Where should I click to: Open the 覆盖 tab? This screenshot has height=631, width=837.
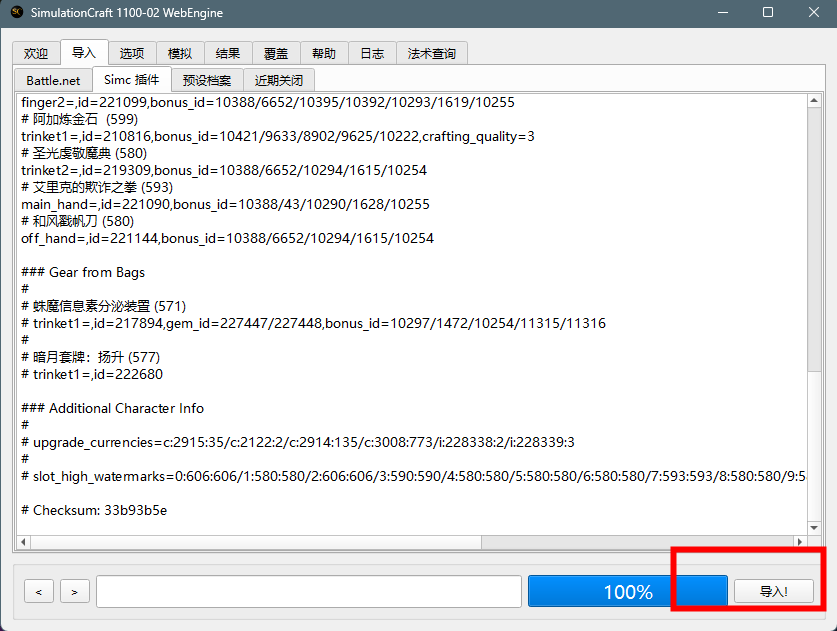pos(276,53)
